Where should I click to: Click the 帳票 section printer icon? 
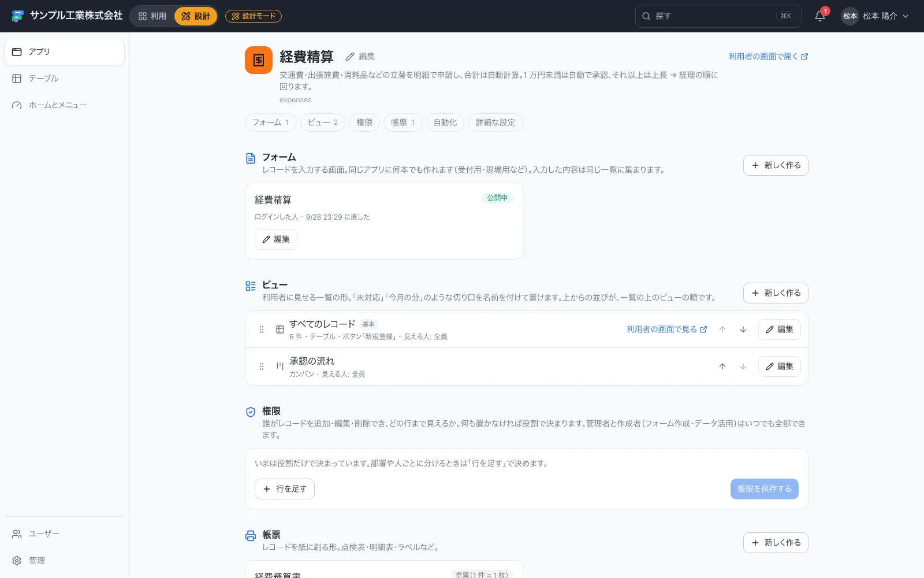(251, 536)
